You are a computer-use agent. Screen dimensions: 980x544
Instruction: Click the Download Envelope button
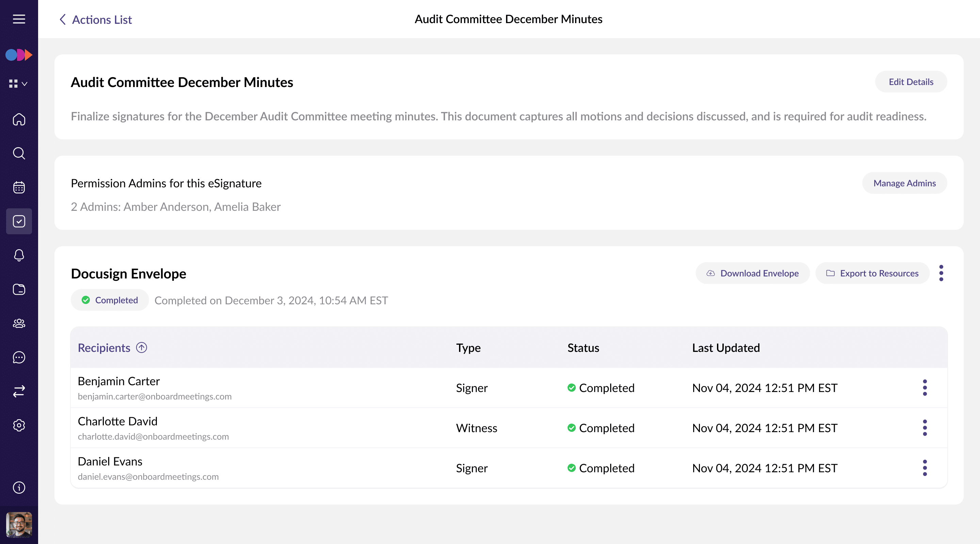752,273
